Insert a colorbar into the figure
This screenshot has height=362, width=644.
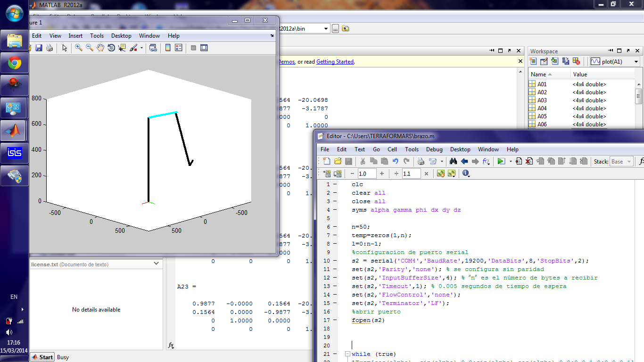tap(167, 48)
